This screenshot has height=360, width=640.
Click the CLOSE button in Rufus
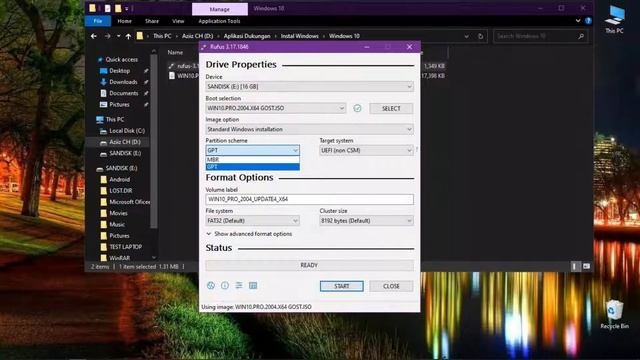coord(391,286)
